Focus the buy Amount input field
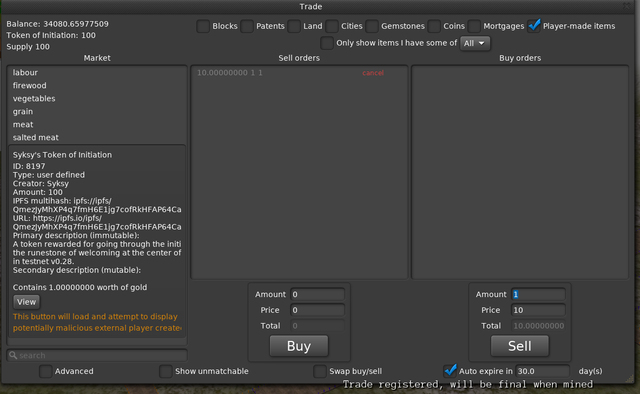 [318, 294]
